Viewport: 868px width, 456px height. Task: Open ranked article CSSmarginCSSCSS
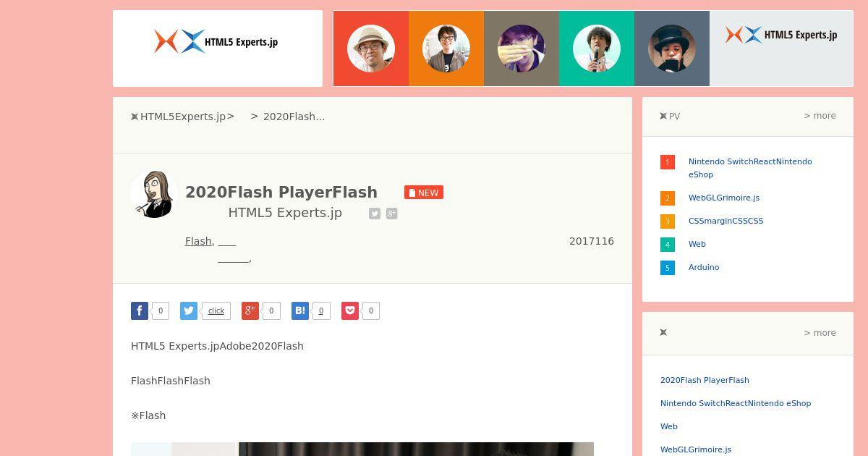pos(726,221)
